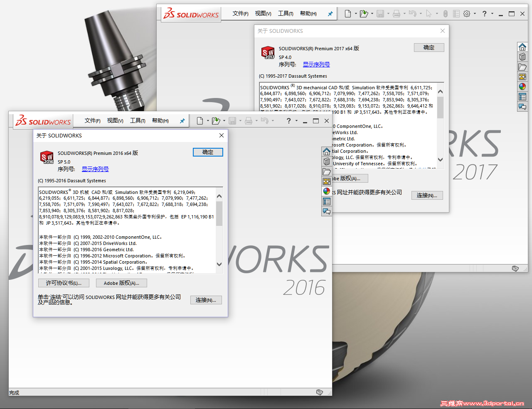Expand Help dropdown arrow in 2016 window
The width and height of the screenshot is (532, 409).
click(x=296, y=121)
